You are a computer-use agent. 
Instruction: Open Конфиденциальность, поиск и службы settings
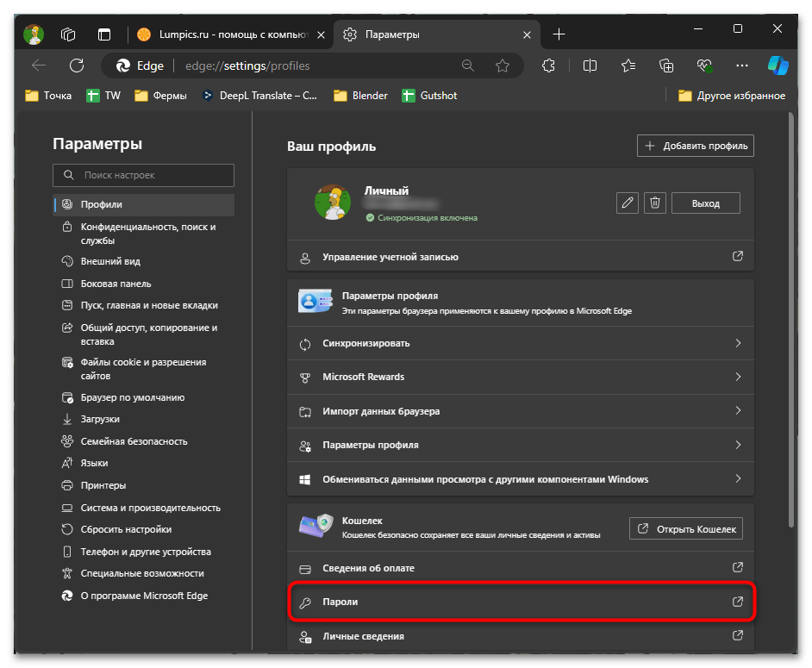point(144,234)
